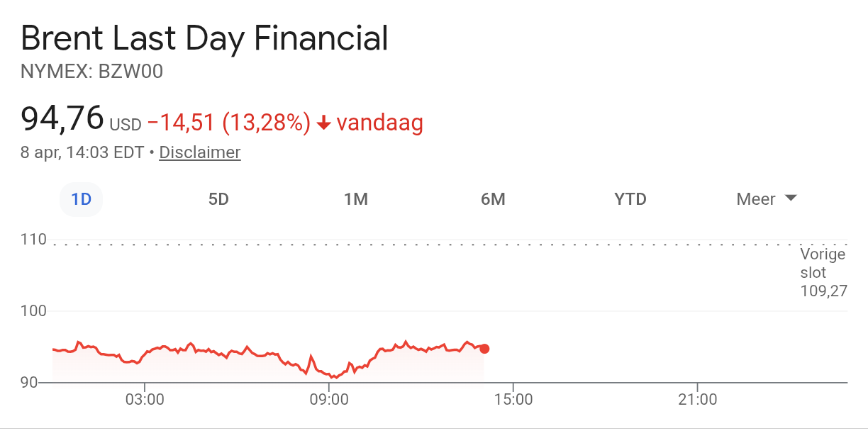Viewport: 868px width, 443px height.
Task: Click the arrow next to Meer
Action: pyautogui.click(x=791, y=198)
